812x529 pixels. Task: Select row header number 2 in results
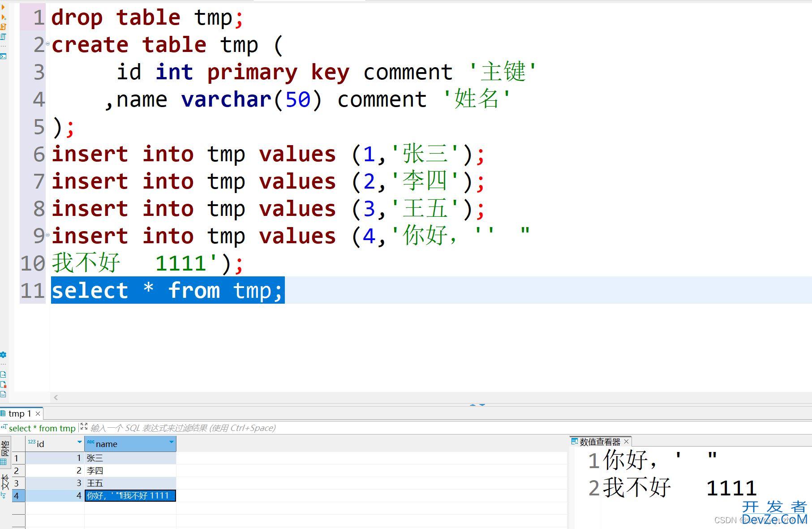click(x=18, y=471)
